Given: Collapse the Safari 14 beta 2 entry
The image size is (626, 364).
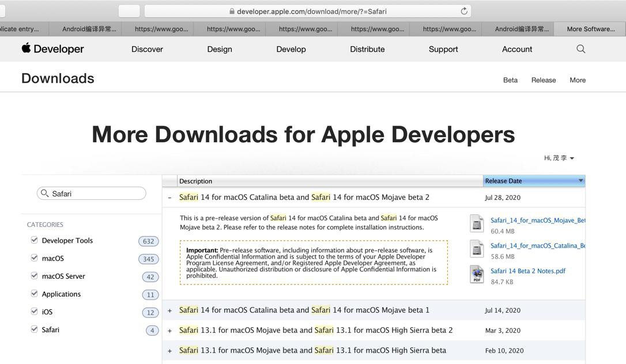Looking at the screenshot, I should click(x=169, y=198).
